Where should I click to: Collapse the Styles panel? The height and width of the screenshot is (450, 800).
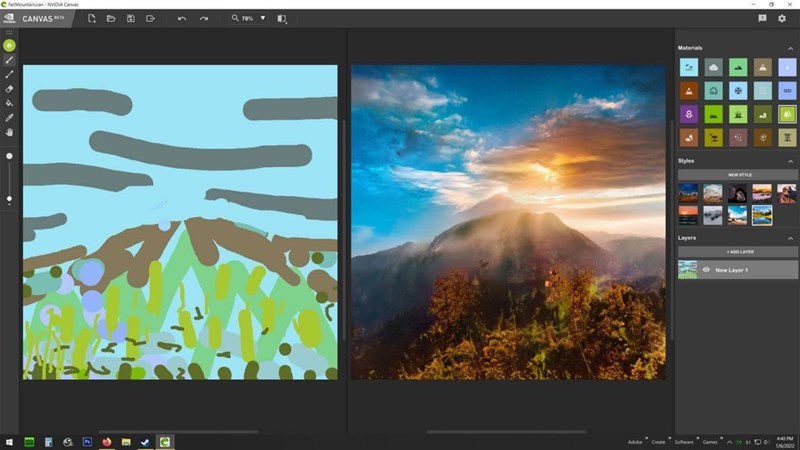[x=791, y=161]
